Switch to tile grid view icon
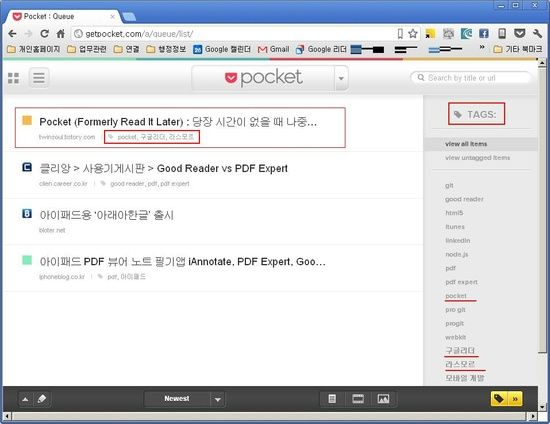Screen dimensions: 550x424 (13, 78)
